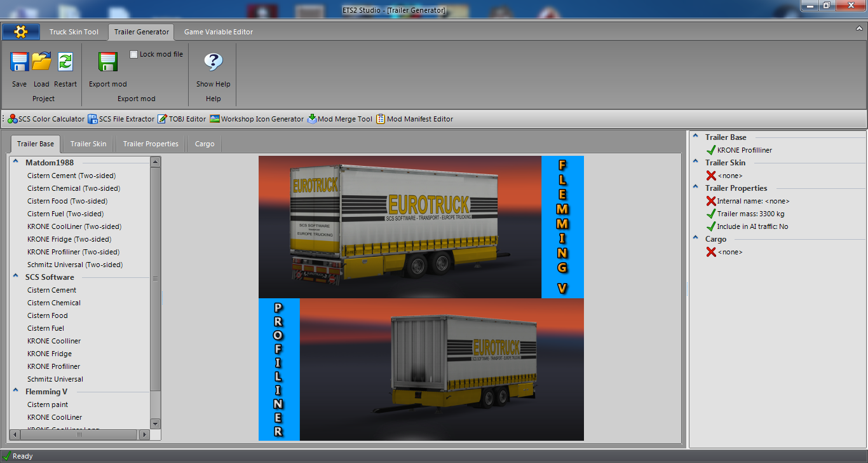
Task: Collapse the Matdom1988 category arrow
Action: (x=15, y=162)
